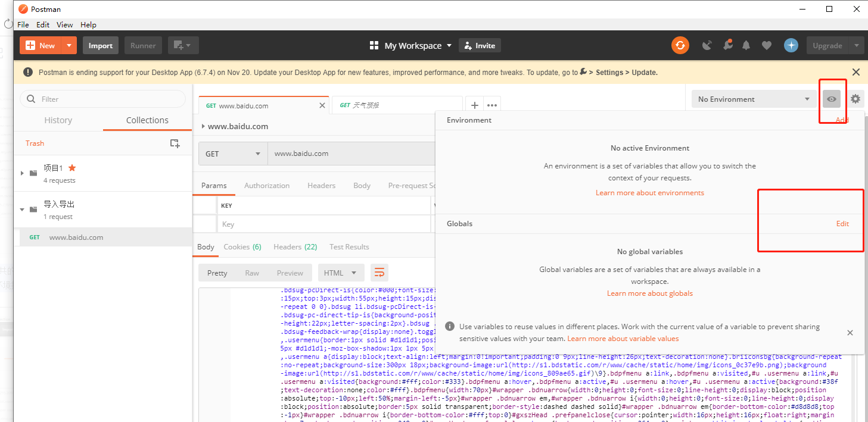Open the Edit menu
The height and width of the screenshot is (422, 868).
coord(43,25)
